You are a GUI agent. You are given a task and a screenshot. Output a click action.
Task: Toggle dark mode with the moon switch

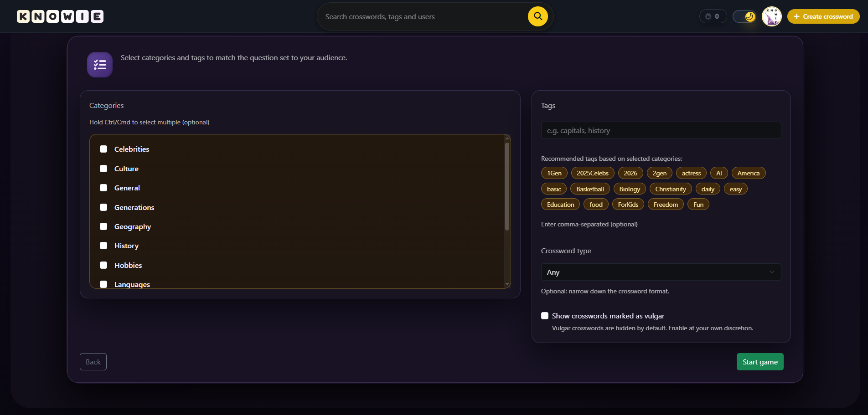744,16
